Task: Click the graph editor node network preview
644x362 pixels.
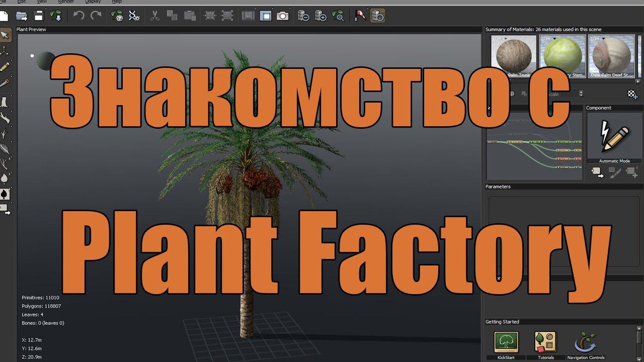Action: pos(534,146)
